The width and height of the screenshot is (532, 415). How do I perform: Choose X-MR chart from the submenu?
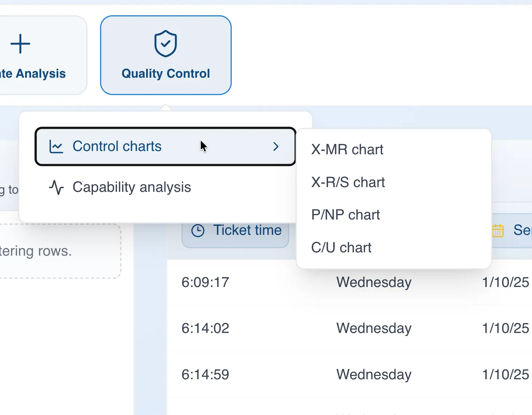(x=347, y=150)
